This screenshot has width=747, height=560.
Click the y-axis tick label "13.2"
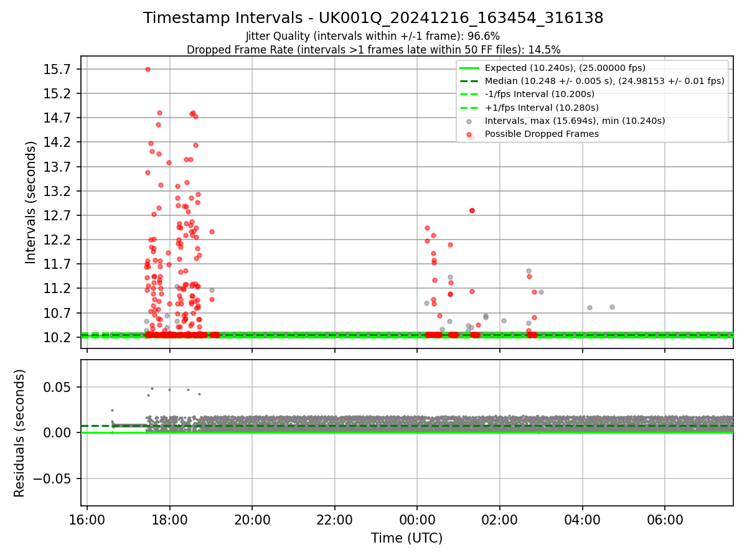coord(57,191)
